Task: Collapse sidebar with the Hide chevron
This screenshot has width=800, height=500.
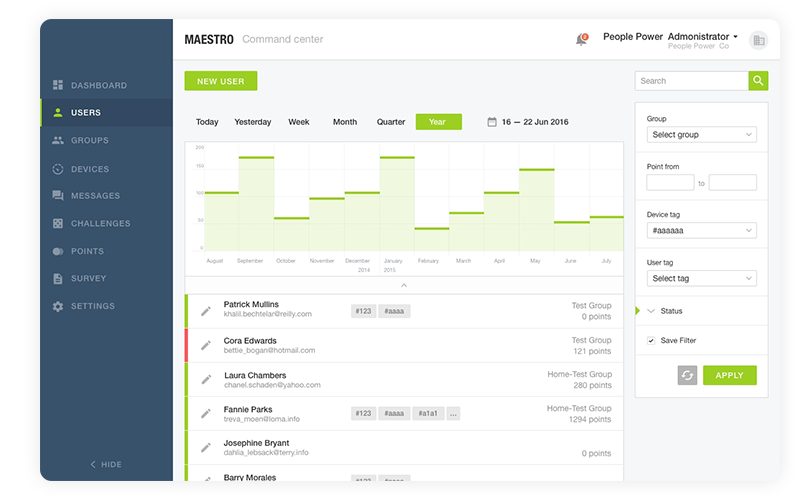Action: click(x=93, y=464)
